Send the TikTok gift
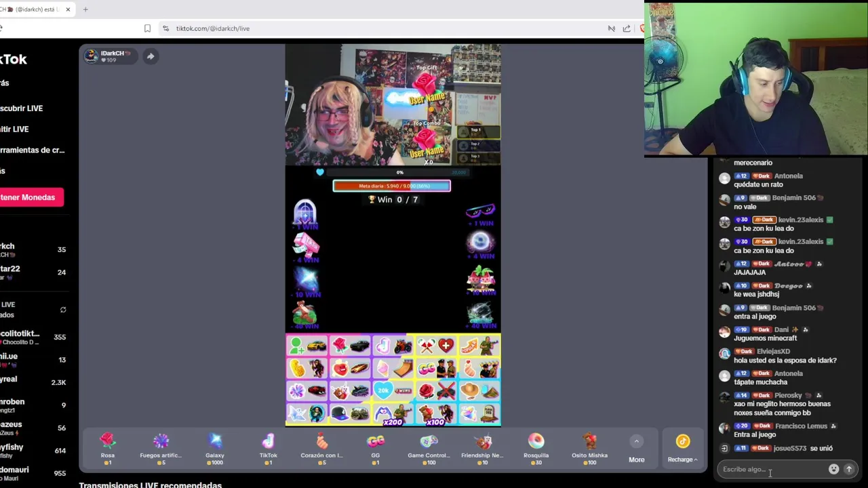 click(x=268, y=449)
